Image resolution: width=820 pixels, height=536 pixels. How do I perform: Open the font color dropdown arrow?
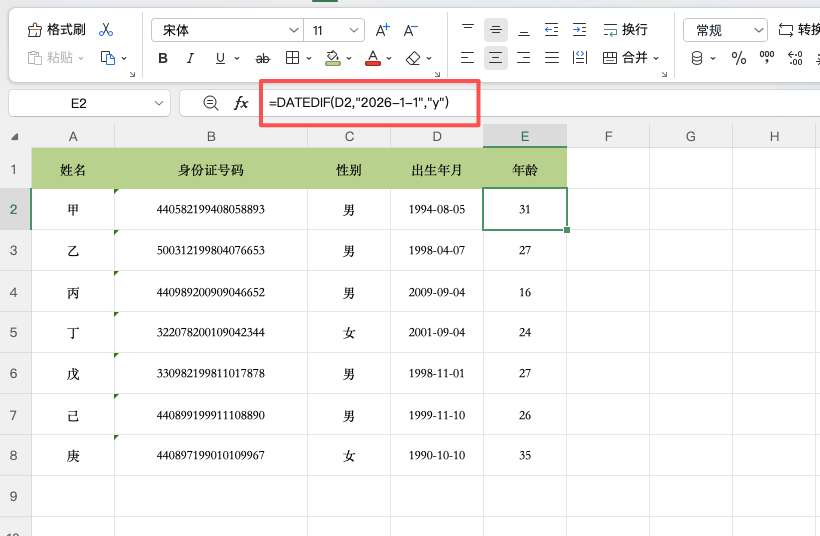(389, 59)
